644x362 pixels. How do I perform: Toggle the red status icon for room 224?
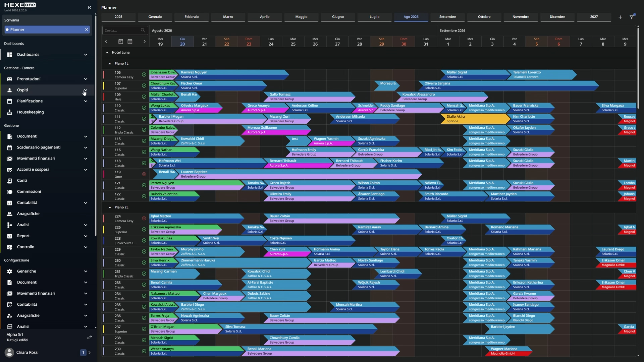pos(144,219)
